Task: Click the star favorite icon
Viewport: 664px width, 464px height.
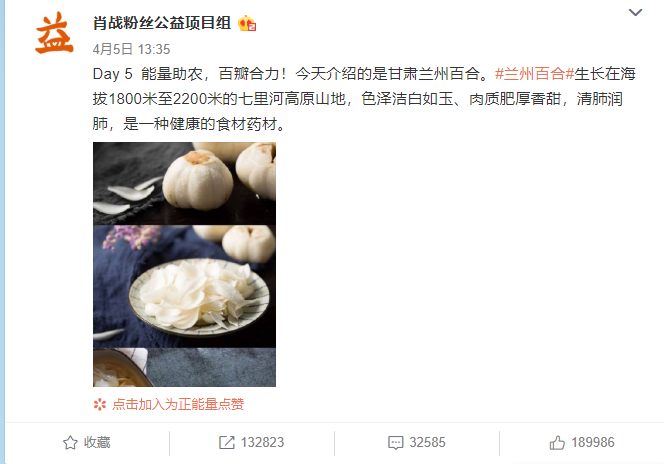Action: tap(70, 442)
